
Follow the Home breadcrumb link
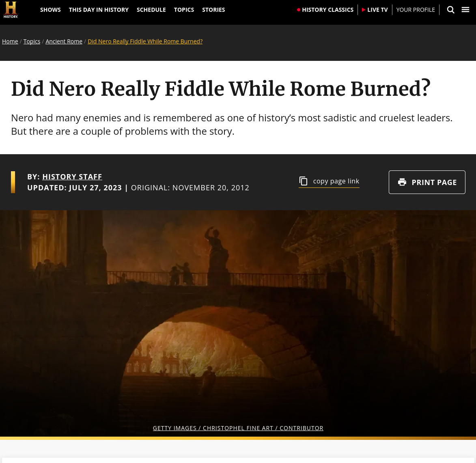(10, 41)
